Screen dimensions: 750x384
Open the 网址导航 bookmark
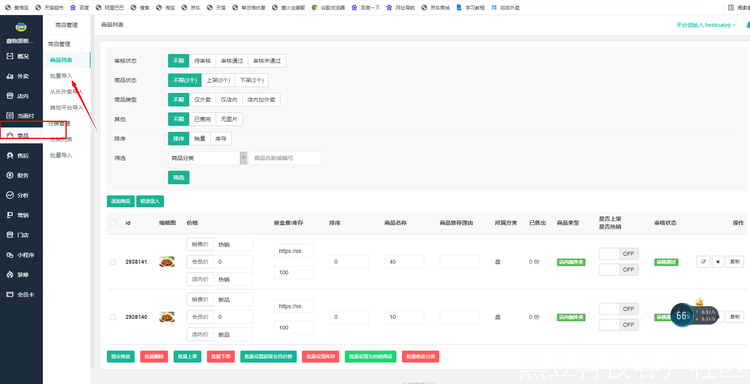point(400,8)
